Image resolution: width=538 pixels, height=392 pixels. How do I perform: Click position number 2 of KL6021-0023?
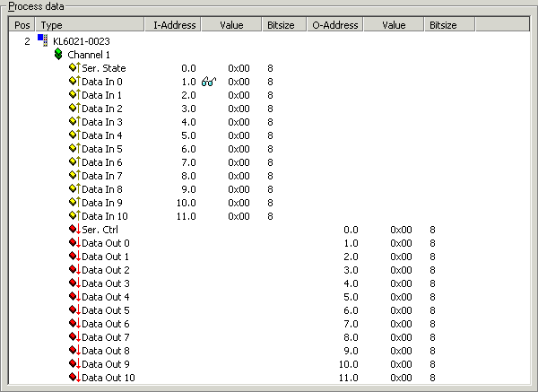(27, 41)
